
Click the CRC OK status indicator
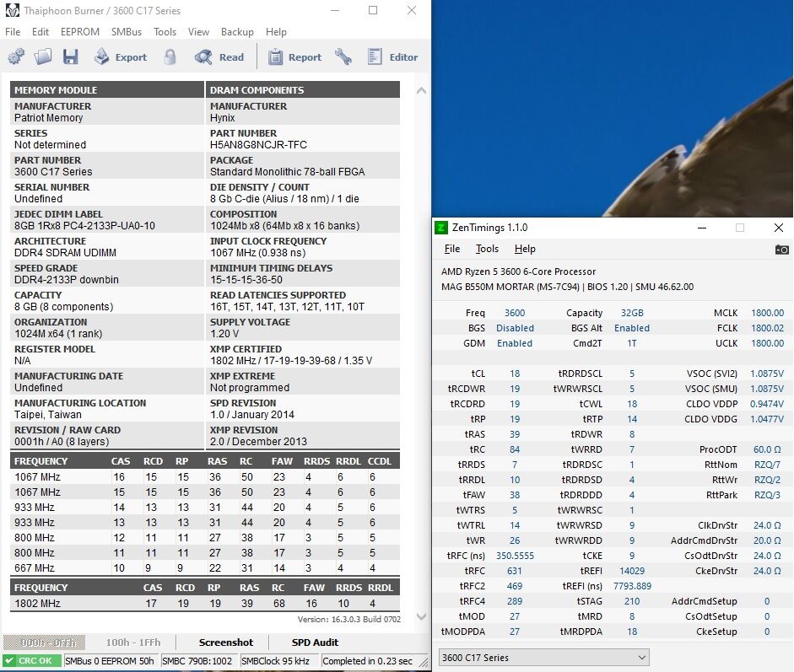click(x=32, y=661)
